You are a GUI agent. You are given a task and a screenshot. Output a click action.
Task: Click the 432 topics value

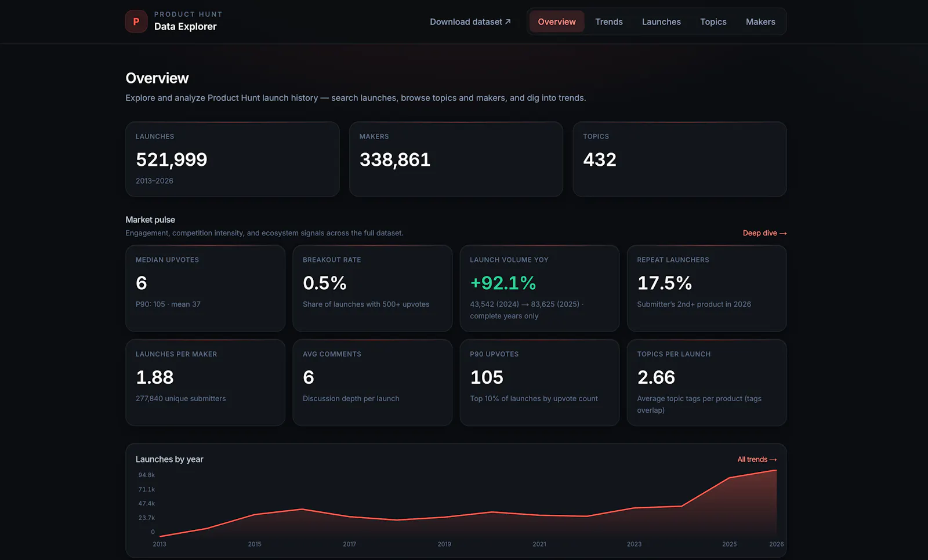(600, 159)
